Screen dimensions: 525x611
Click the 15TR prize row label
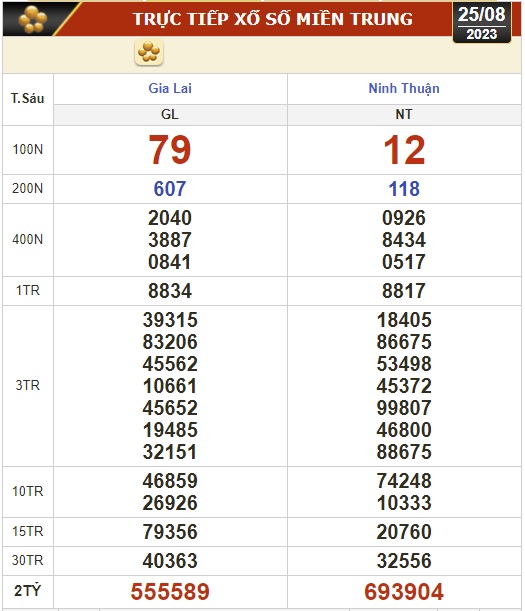click(28, 532)
